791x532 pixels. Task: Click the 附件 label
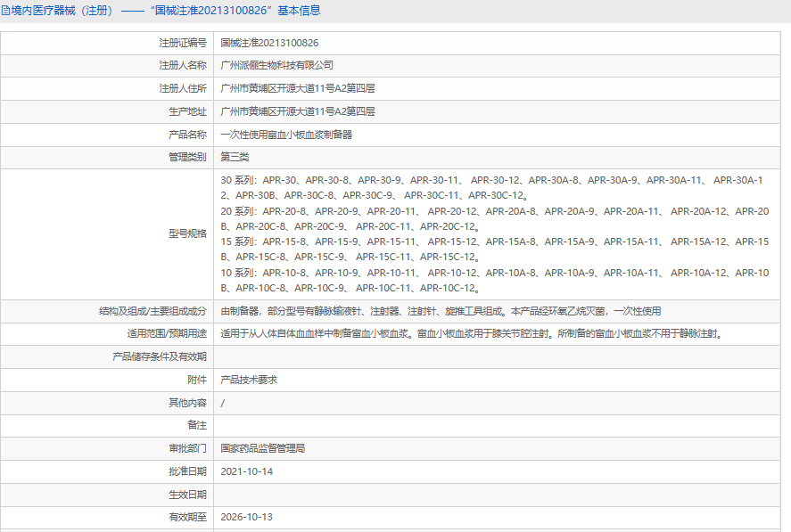pos(197,381)
